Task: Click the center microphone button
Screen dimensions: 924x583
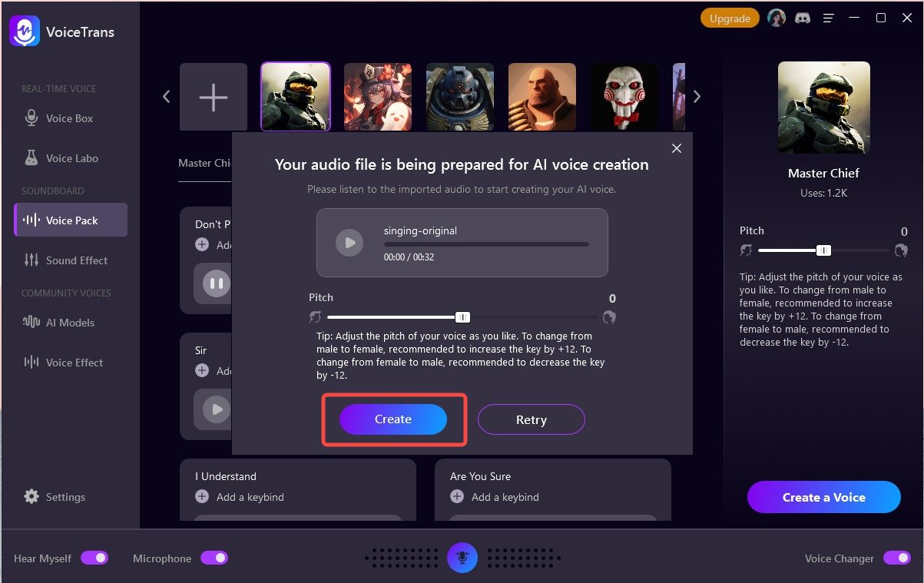Action: coord(462,558)
